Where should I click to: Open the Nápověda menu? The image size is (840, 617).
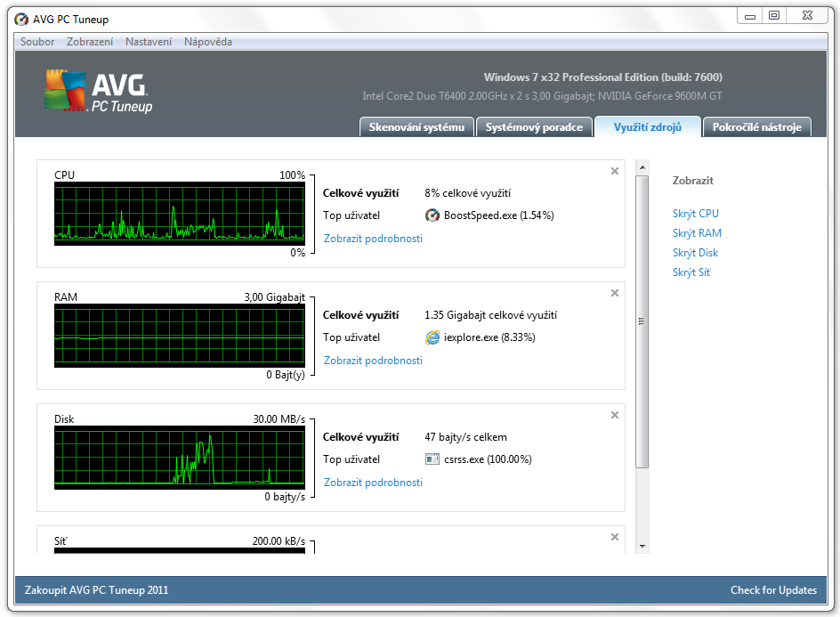(208, 42)
